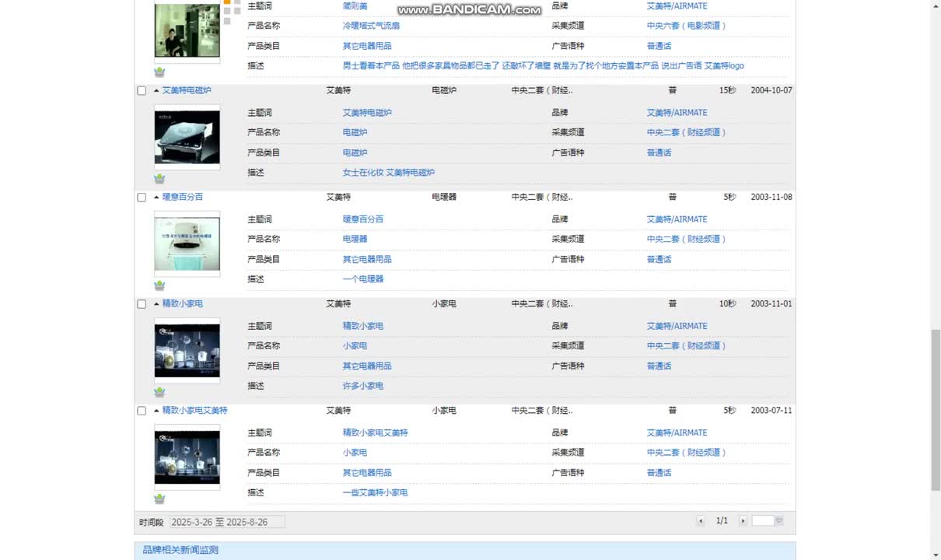Screen dimensions: 941x560
Task: Tick the checkbox for 艾美特电磁炉
Action: pyautogui.click(x=142, y=91)
